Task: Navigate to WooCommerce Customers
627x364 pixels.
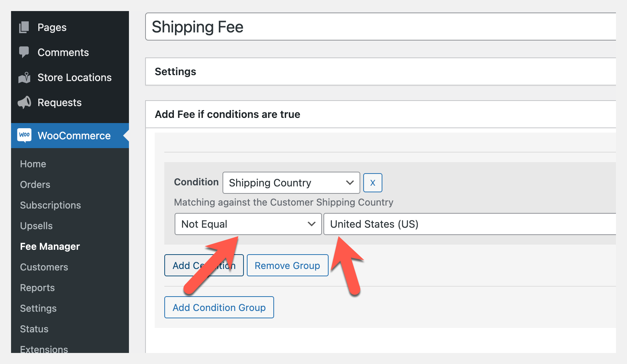Action: pyautogui.click(x=44, y=267)
